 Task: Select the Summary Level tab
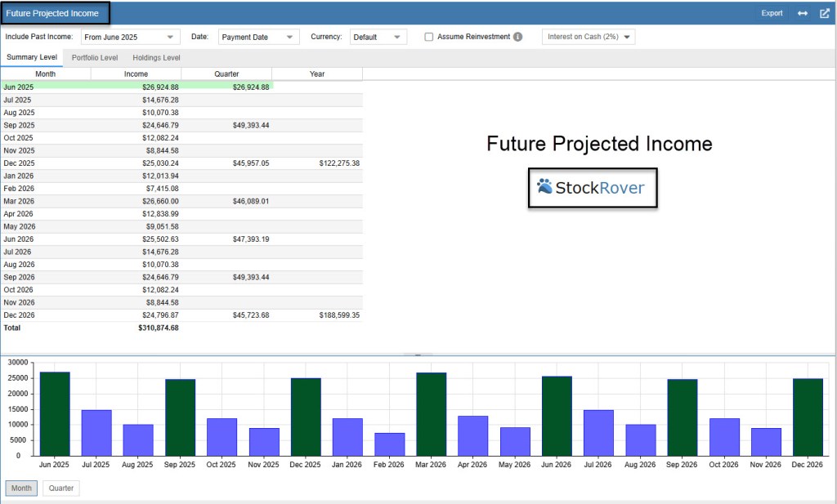[32, 58]
